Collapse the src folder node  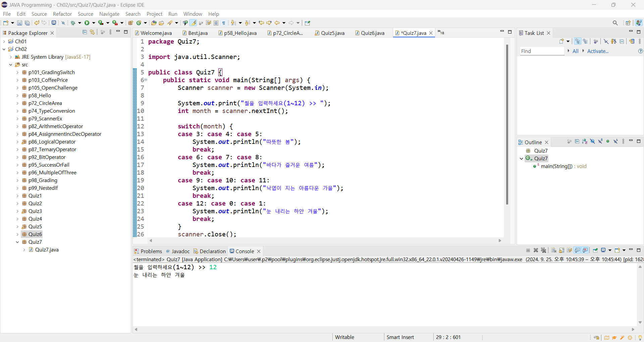tap(11, 65)
